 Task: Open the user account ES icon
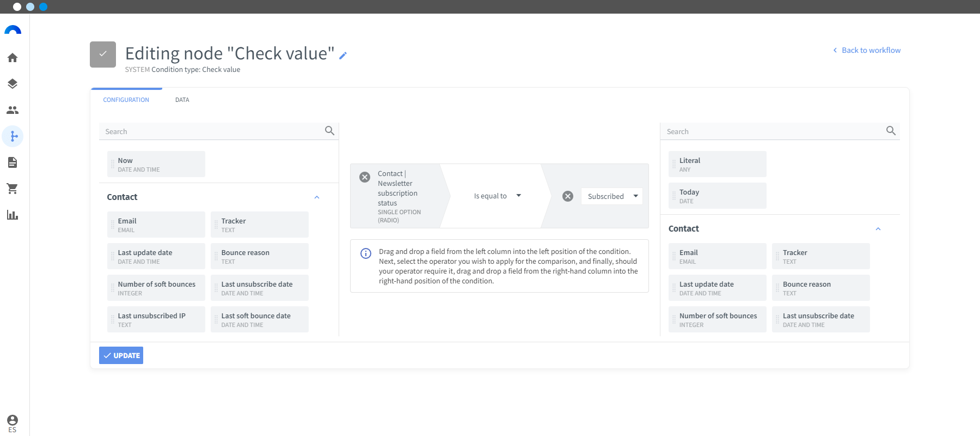(13, 423)
